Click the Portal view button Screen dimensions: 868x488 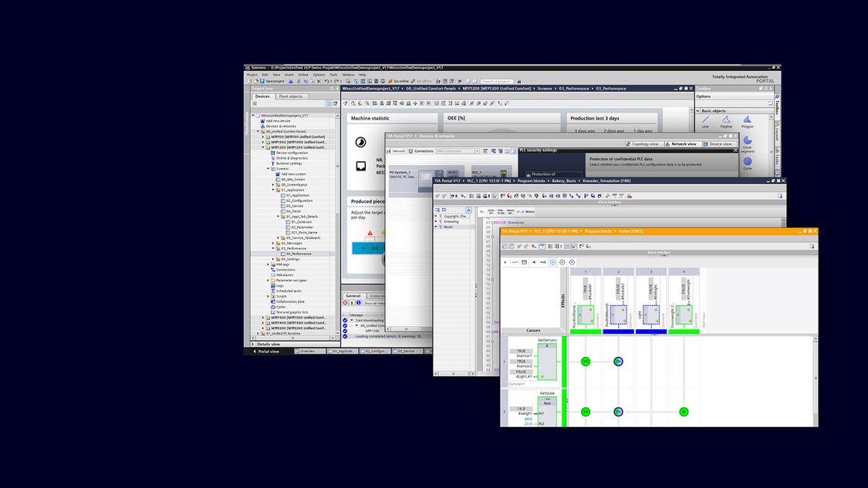click(x=266, y=352)
